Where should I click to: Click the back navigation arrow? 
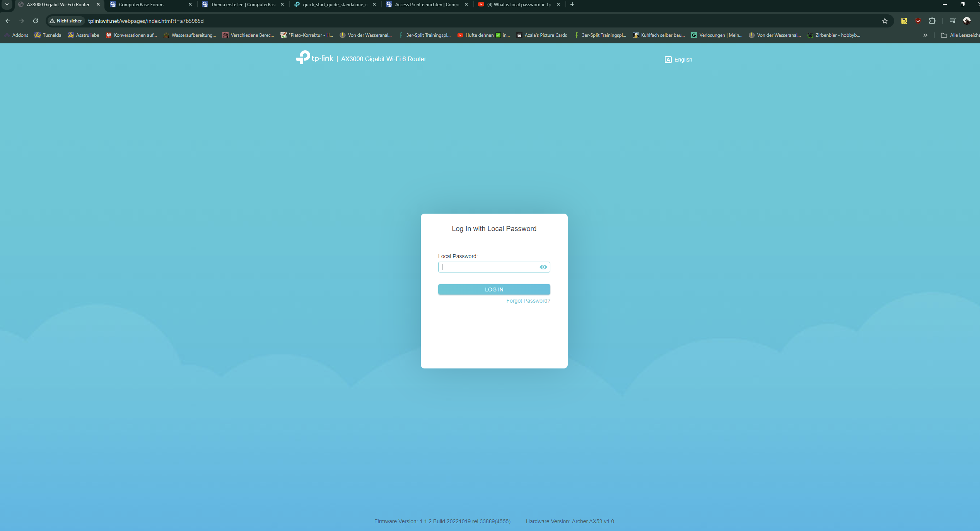8,21
